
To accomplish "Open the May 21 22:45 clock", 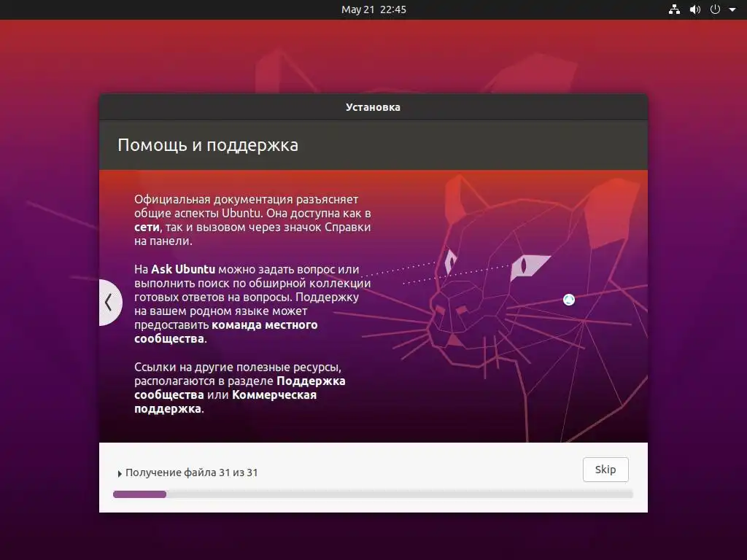I will point(373,9).
